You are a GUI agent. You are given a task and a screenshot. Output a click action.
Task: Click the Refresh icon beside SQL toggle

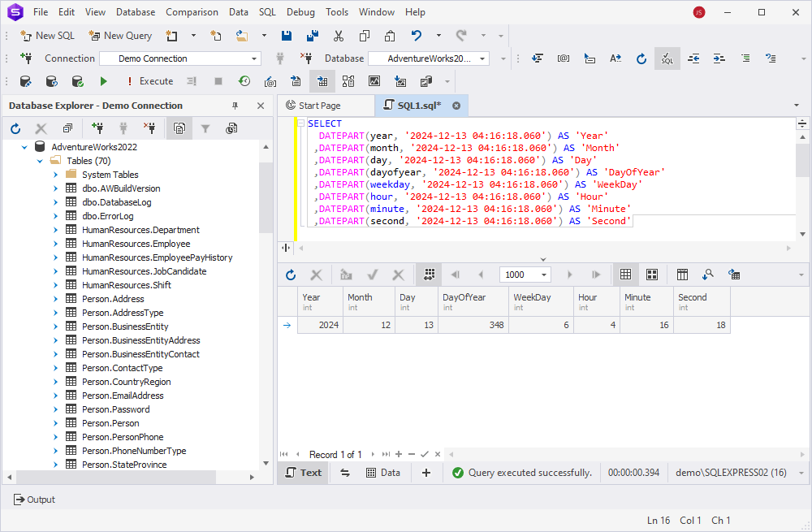(x=641, y=58)
